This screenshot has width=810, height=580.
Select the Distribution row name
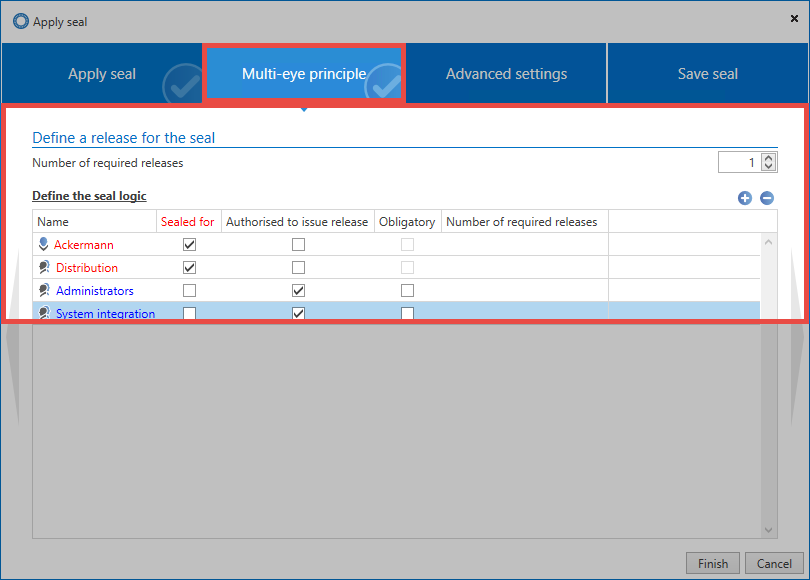(x=87, y=268)
